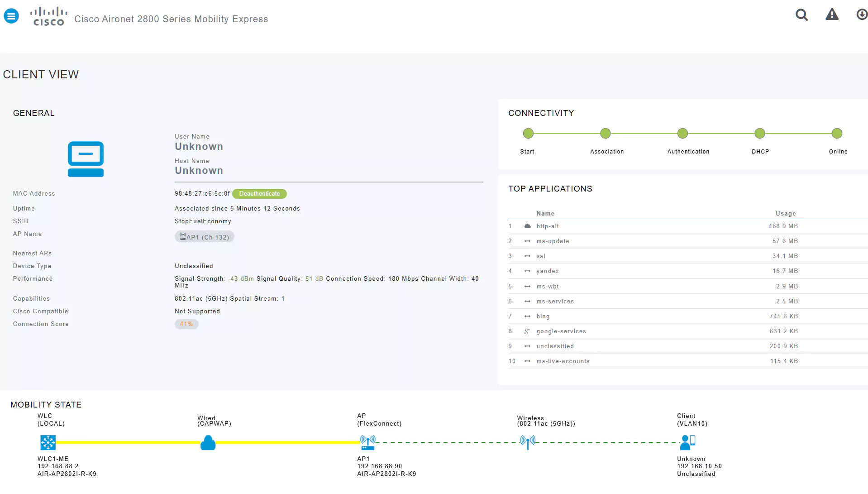Click the AP1 (Ch 132) badge
Viewport: 868px width, 494px height.
coord(204,237)
